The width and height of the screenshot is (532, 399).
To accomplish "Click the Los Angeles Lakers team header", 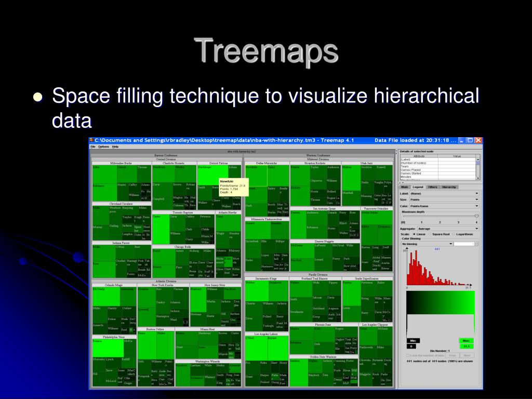I will pos(267,334).
